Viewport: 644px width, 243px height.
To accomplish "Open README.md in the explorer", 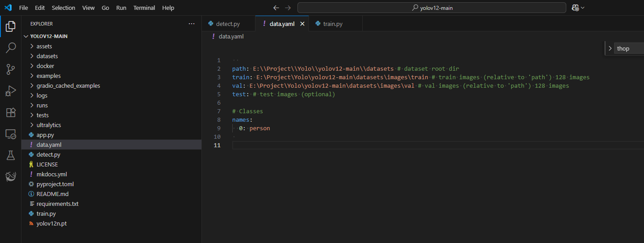I will point(111,194).
